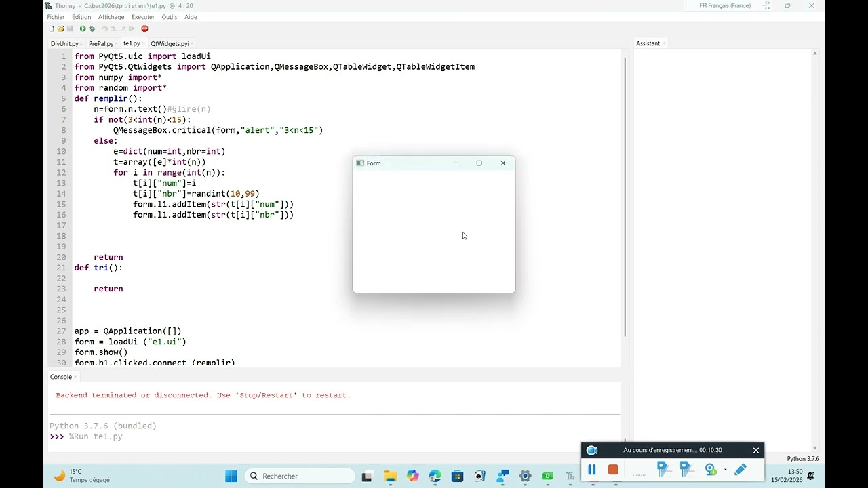Screen dimensions: 868x488
Task: Open the Édition menu
Action: (81, 17)
